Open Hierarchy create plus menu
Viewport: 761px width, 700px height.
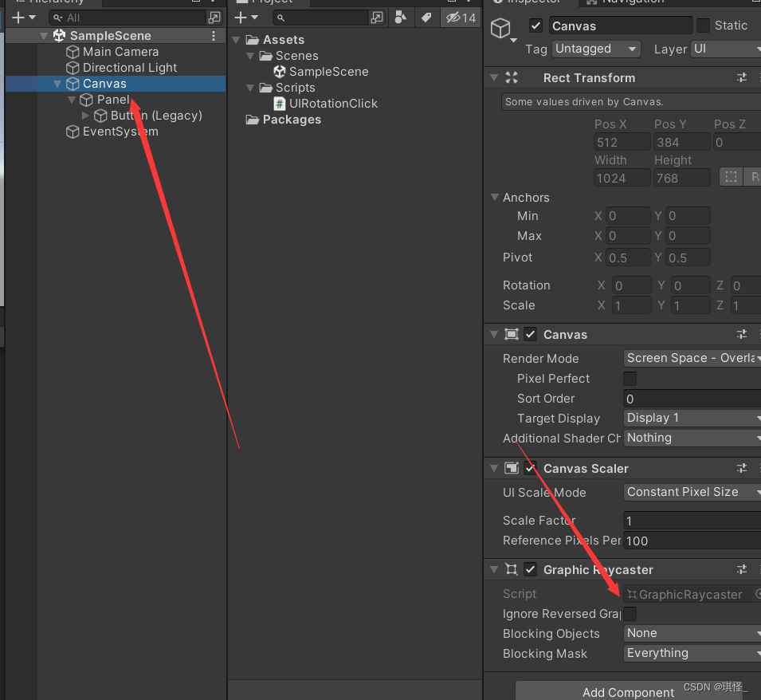tap(23, 18)
